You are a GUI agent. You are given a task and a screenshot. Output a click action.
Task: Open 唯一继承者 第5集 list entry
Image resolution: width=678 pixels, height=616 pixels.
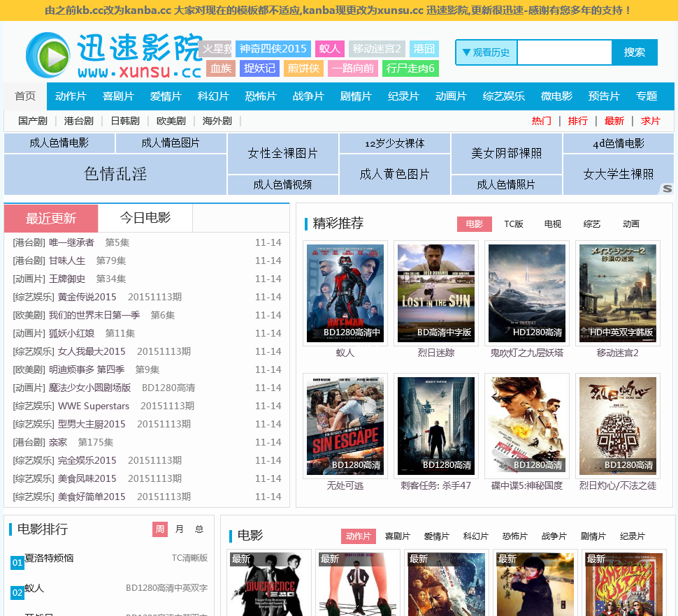[x=147, y=242]
